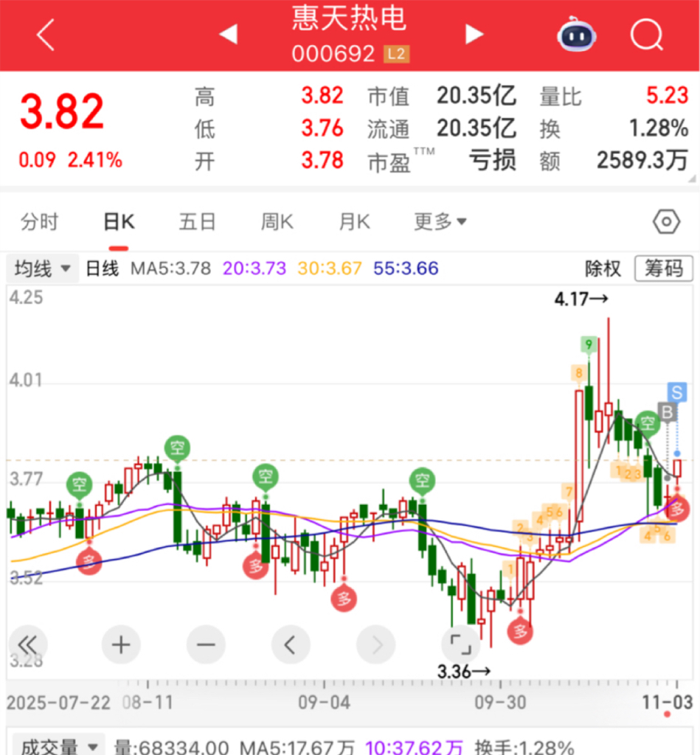Go back with the left chevron arrow
The height and width of the screenshot is (755, 700).
click(46, 35)
